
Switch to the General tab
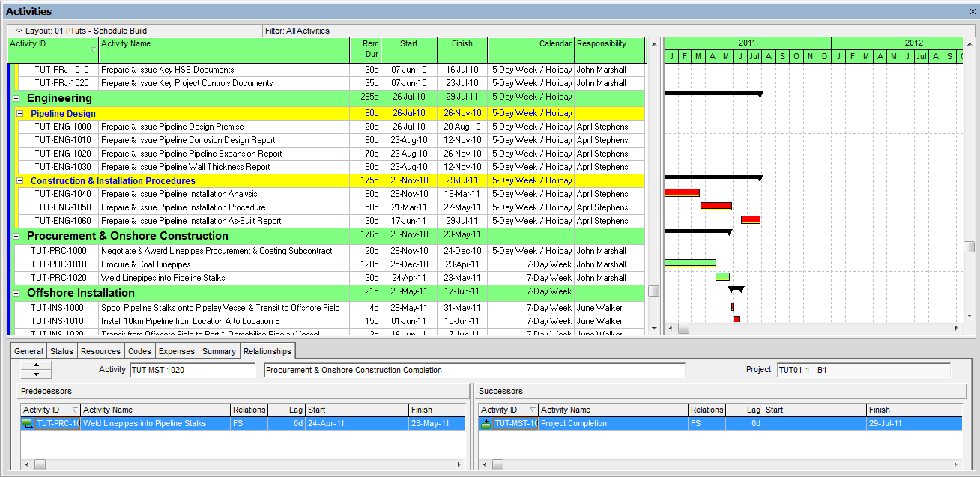(28, 350)
